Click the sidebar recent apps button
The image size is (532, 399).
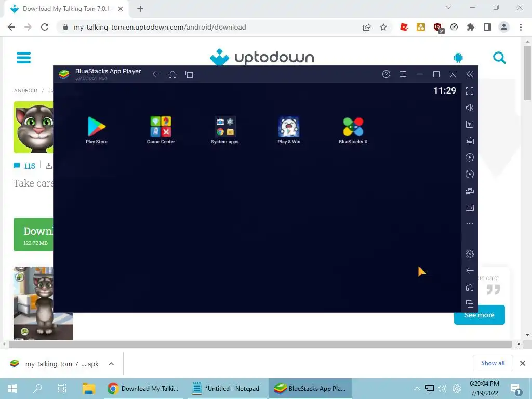(x=470, y=303)
